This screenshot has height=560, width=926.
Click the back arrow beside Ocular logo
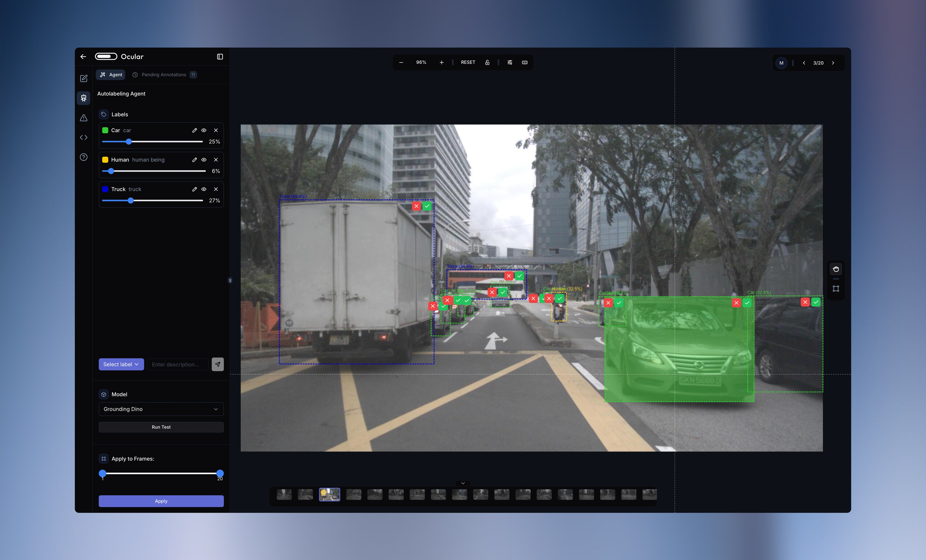(x=83, y=57)
